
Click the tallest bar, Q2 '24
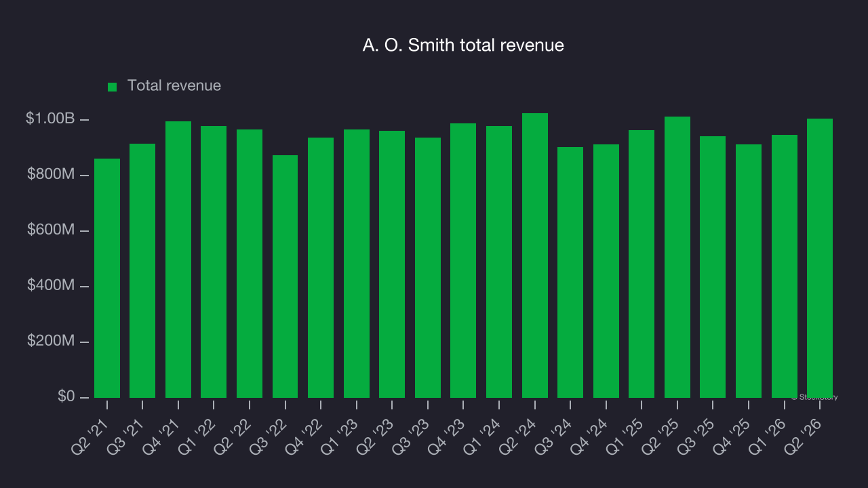click(x=535, y=256)
